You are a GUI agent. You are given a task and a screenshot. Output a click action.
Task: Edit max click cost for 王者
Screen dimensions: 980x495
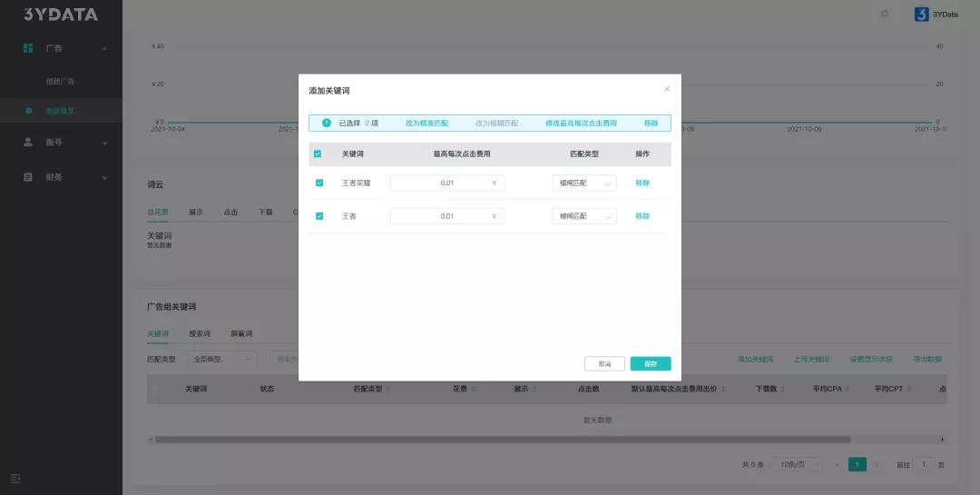[x=447, y=216]
